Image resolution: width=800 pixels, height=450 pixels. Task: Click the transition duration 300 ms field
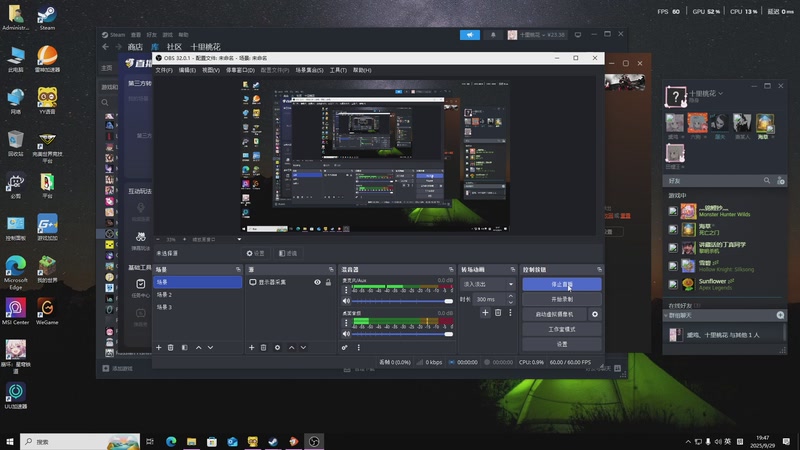click(490, 299)
